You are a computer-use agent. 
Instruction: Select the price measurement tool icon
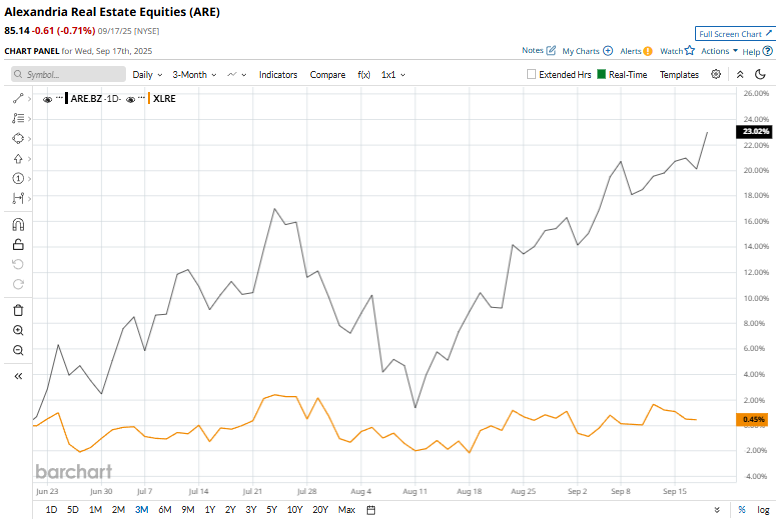(x=18, y=198)
